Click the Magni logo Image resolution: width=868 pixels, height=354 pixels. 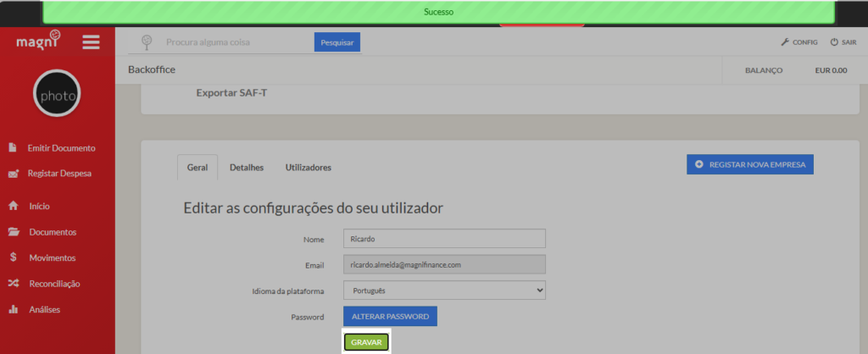tap(39, 40)
